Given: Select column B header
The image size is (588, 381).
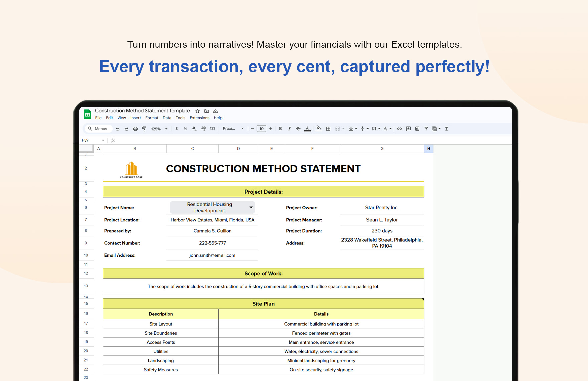Looking at the screenshot, I should (135, 149).
